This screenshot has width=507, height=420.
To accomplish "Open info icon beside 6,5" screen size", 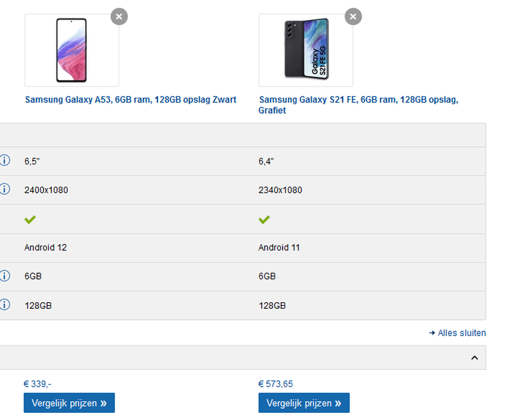I will coord(5,161).
